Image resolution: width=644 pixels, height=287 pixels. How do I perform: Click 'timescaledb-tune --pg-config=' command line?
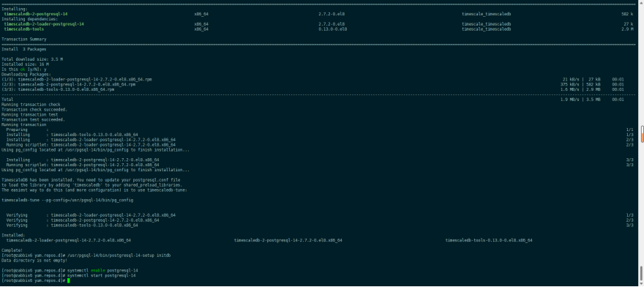click(67, 200)
